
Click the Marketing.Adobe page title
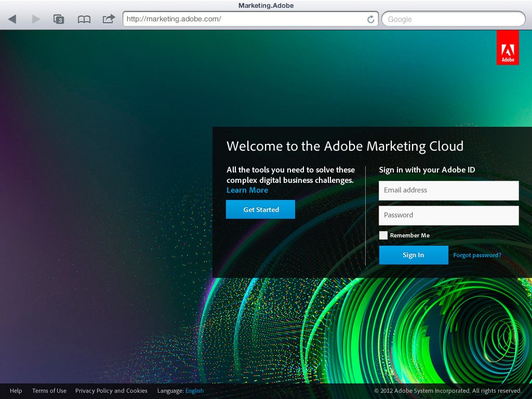pos(266,5)
